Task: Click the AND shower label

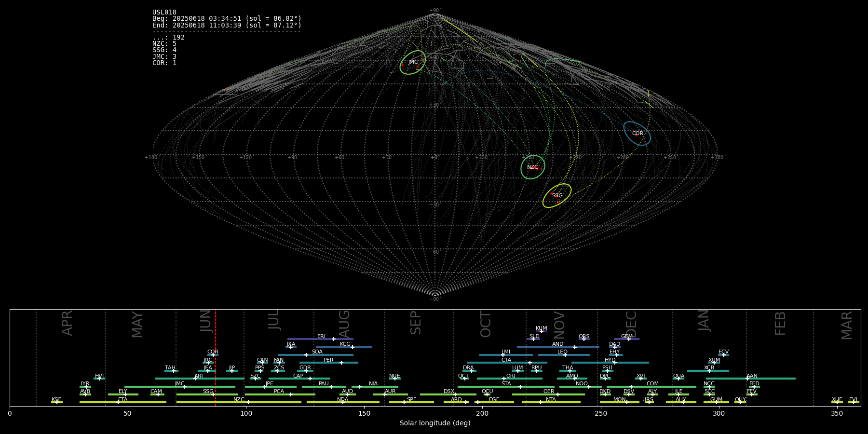Action: tap(557, 344)
